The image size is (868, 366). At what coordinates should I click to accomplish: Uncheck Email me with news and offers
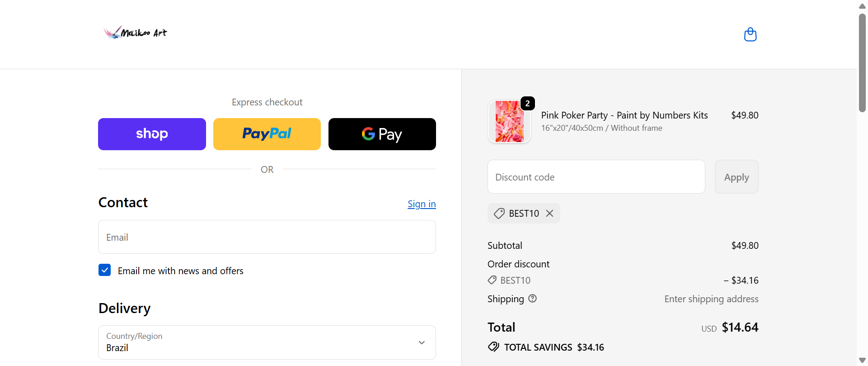coord(105,270)
